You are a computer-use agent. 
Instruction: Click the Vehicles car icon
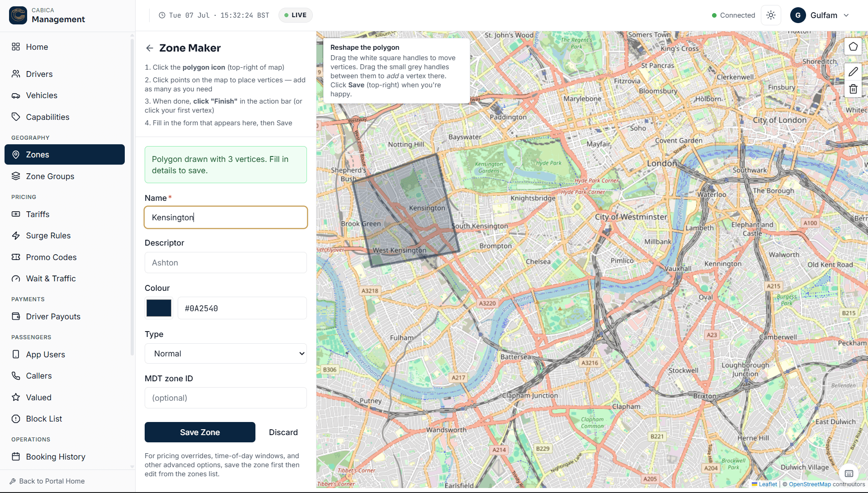coord(16,95)
